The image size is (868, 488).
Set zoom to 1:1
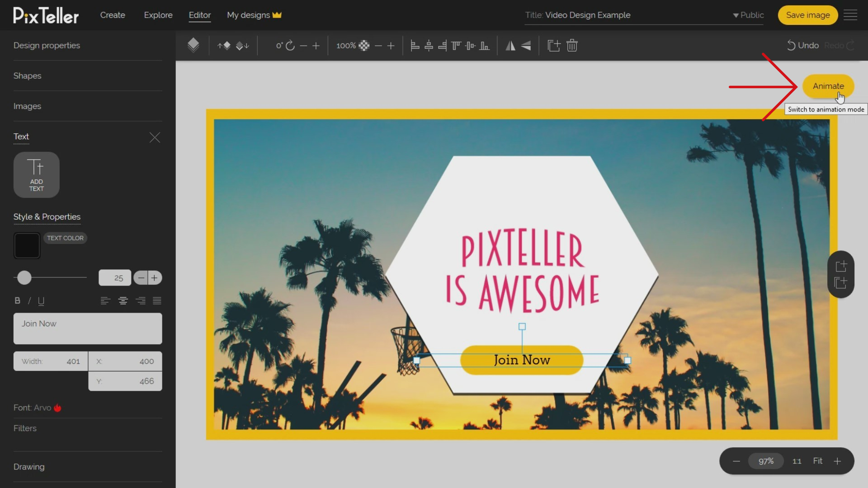(797, 461)
